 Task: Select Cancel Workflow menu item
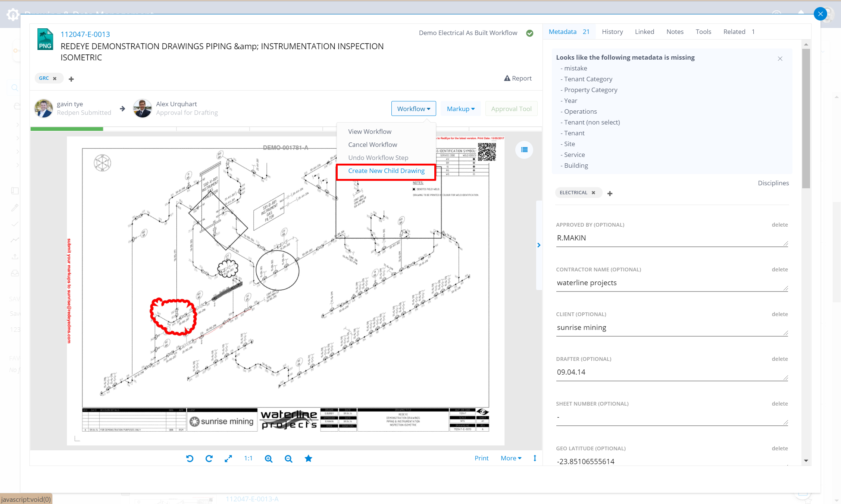(x=372, y=145)
